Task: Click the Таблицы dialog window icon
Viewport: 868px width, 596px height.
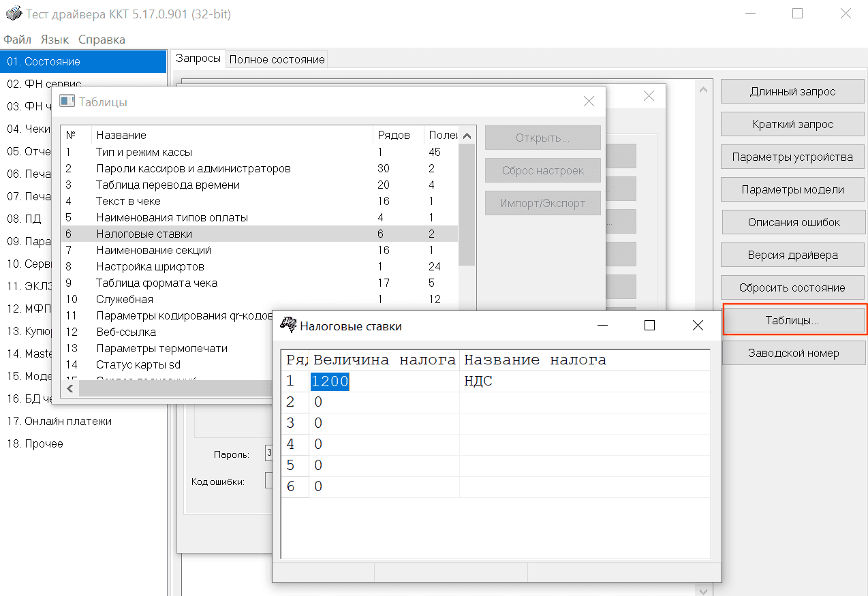Action: (67, 101)
